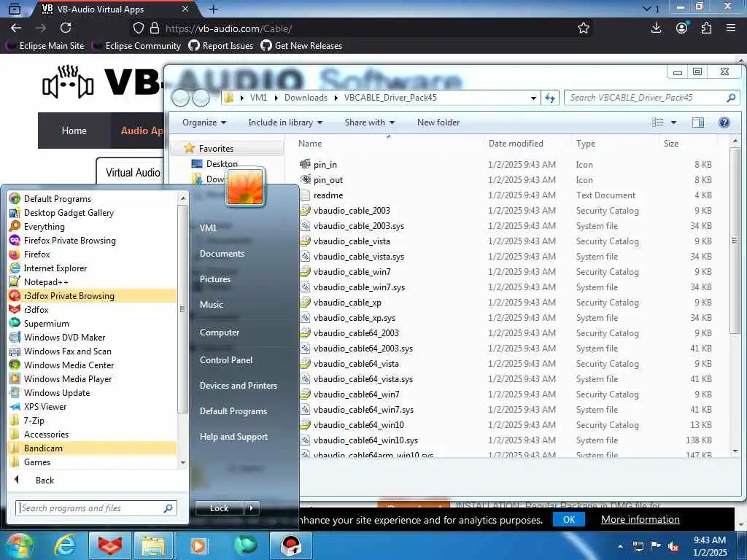
Task: Launch Supermium browser from the start menu
Action: (x=46, y=323)
